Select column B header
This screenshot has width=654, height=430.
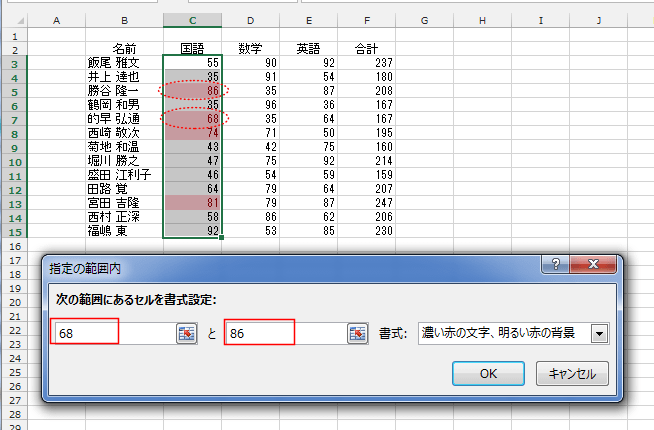point(124,20)
